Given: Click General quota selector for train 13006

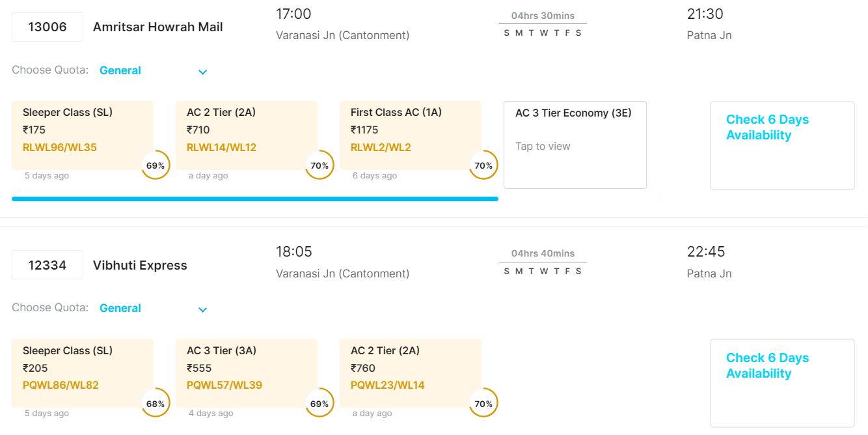Looking at the screenshot, I should point(120,70).
